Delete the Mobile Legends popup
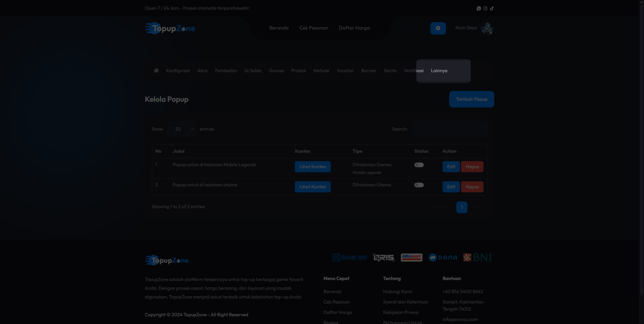The width and height of the screenshot is (644, 324). coord(472,167)
